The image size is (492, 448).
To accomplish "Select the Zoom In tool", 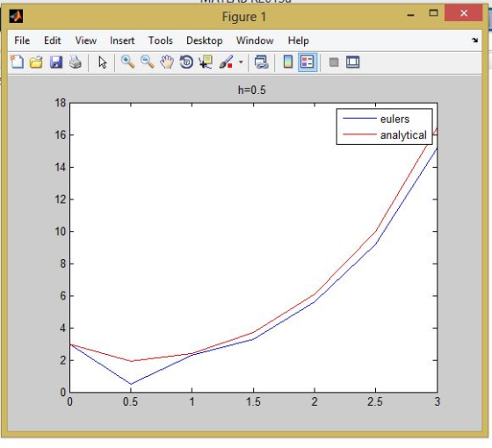I will [x=127, y=62].
